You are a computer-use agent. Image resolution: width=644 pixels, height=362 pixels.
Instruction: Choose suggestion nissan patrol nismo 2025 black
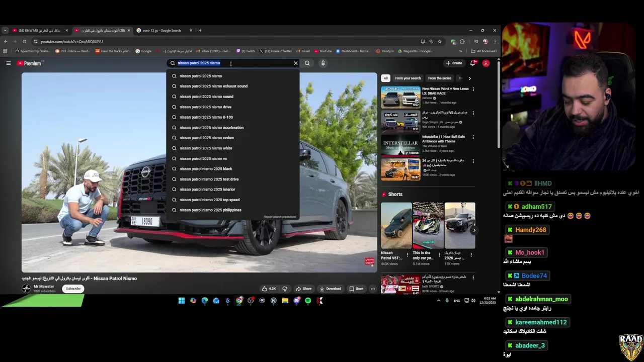click(x=233, y=169)
